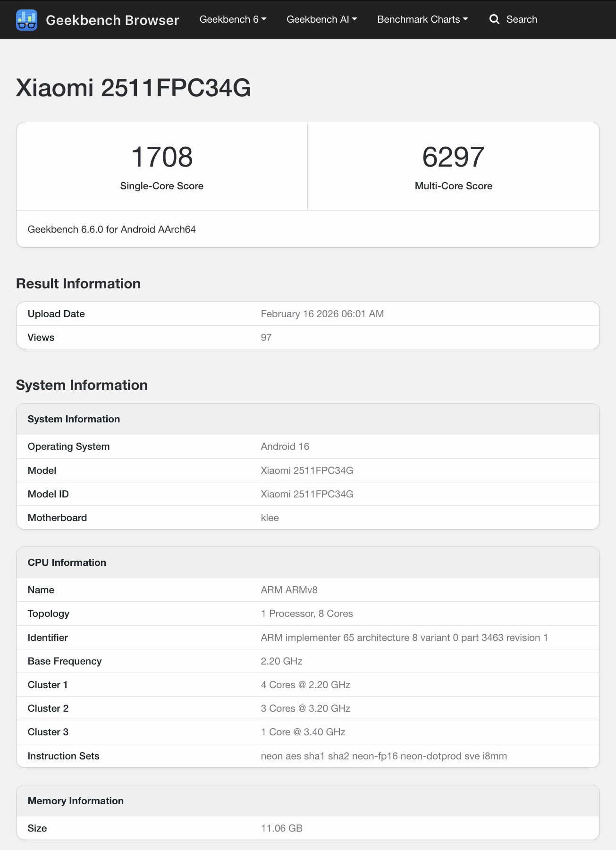Click the Identifier row label
Image resolution: width=616 pixels, height=850 pixels.
pos(48,638)
